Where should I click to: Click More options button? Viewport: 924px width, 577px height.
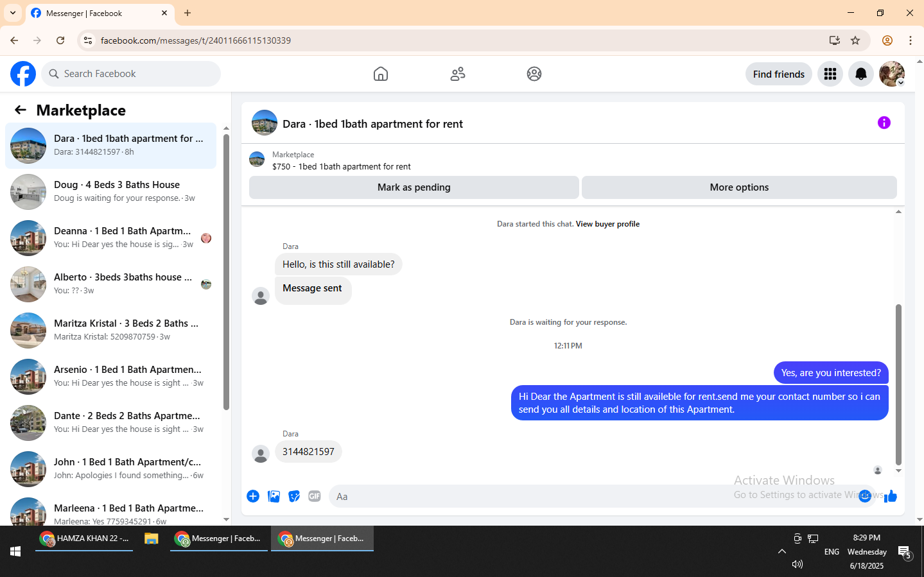tap(739, 187)
